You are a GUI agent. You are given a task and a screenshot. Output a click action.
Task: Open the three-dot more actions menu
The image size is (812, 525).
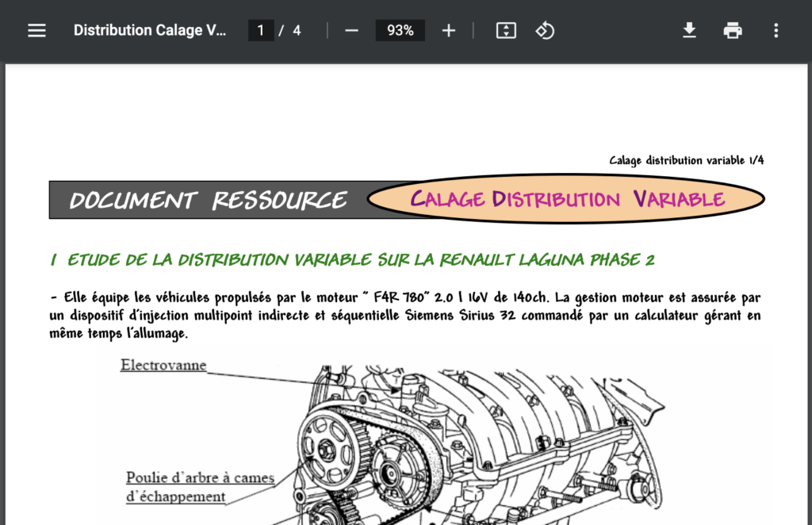coord(776,31)
